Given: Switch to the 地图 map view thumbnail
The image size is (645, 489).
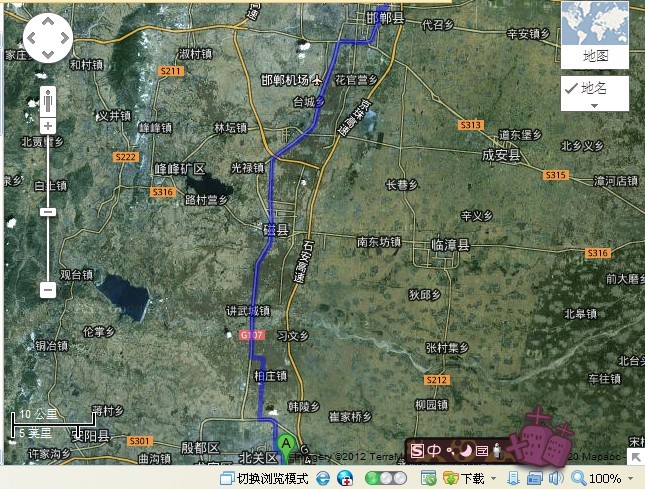Looking at the screenshot, I should click(x=595, y=35).
